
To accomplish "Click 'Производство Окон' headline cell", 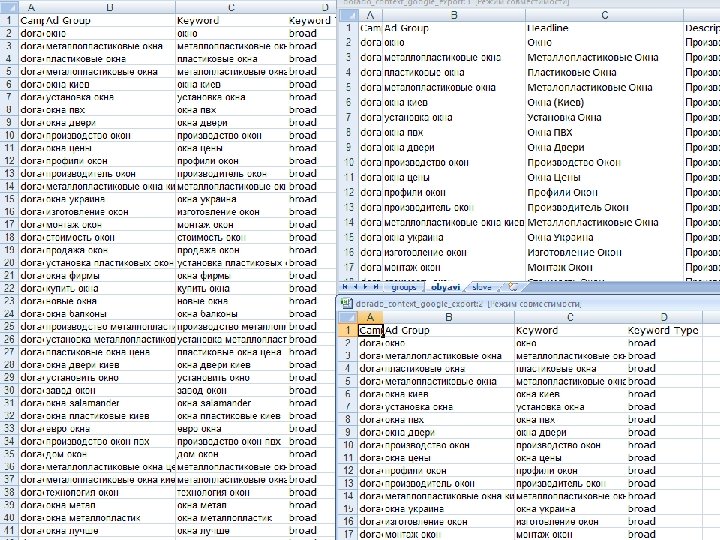I will coord(605,163).
